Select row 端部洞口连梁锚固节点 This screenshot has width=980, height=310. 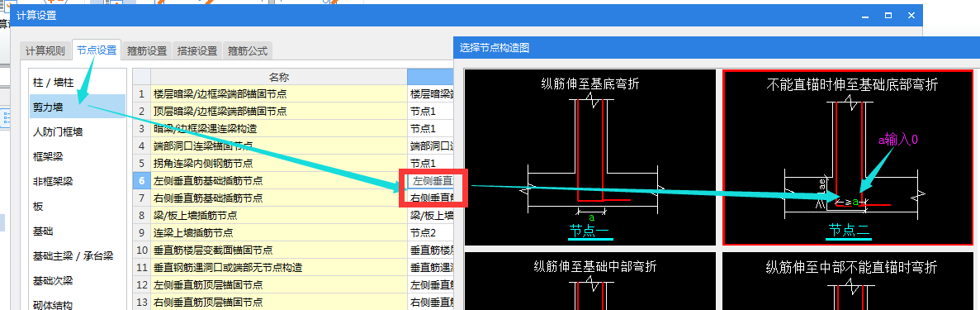click(279, 146)
